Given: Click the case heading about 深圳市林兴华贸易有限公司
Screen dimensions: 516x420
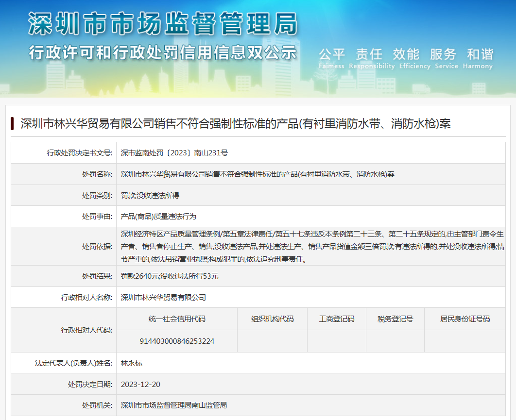Looking at the screenshot, I should (236, 124).
